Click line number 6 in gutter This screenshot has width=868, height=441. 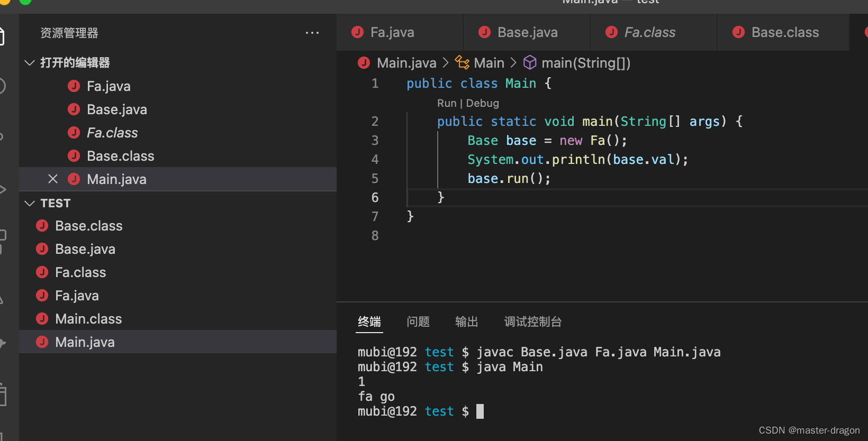coord(375,197)
